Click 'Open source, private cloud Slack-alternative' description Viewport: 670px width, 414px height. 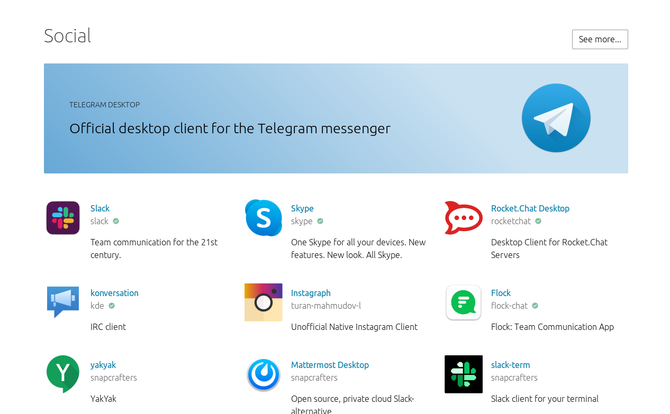352,404
